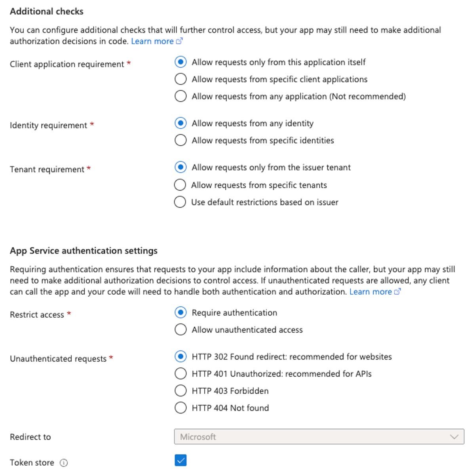
Task: Select Allow requests only from the issuer tenant
Action: pos(180,167)
